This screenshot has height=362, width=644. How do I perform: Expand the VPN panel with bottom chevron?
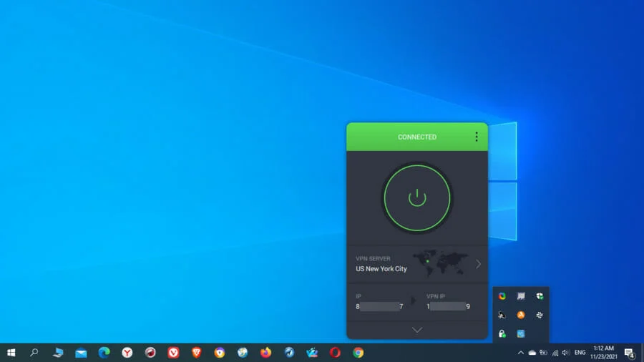tap(417, 330)
